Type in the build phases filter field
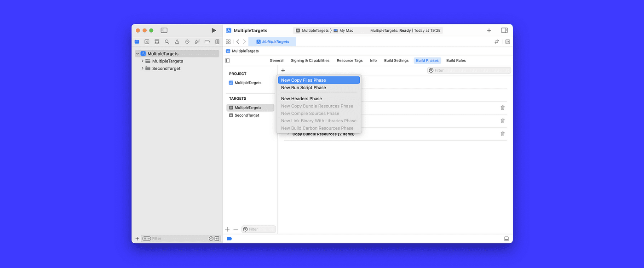This screenshot has height=268, width=644. 469,70
